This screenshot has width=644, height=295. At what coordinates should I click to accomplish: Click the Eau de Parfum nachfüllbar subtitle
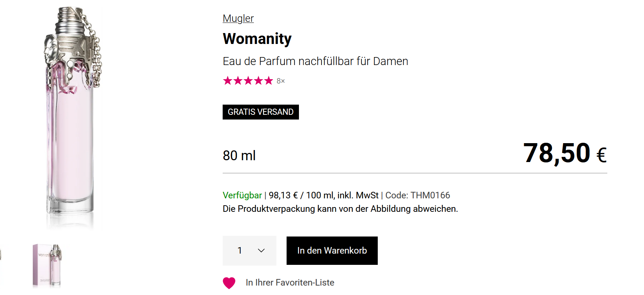(x=315, y=61)
